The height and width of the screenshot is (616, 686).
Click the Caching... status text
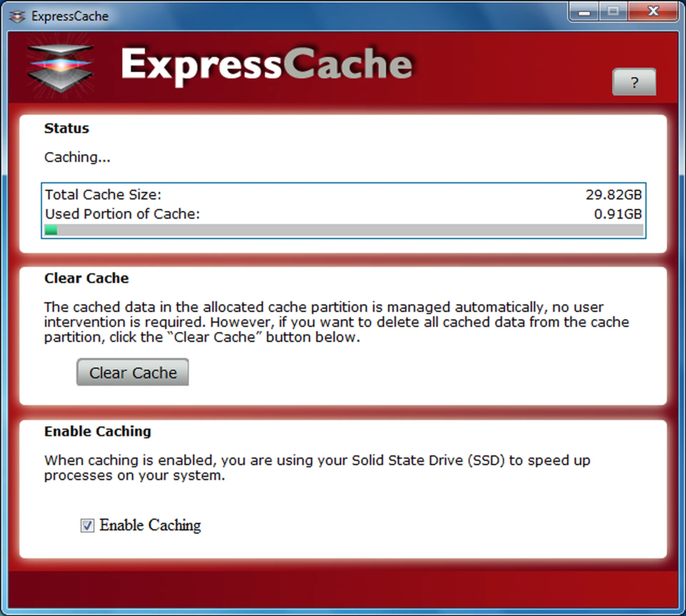pos(77,157)
